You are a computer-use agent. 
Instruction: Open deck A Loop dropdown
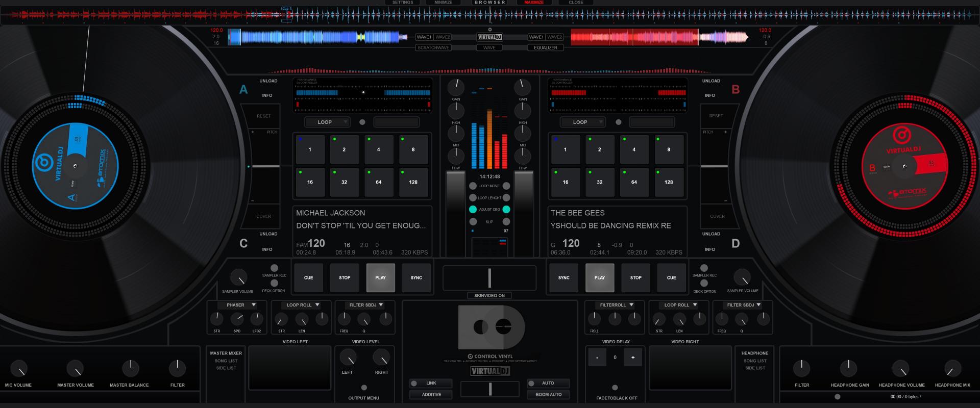pyautogui.click(x=327, y=122)
